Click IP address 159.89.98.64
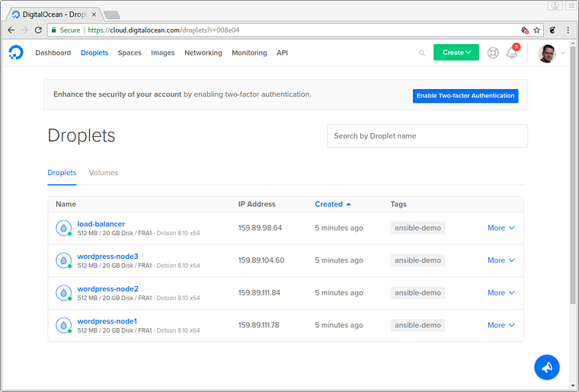579x392 pixels. [x=260, y=228]
